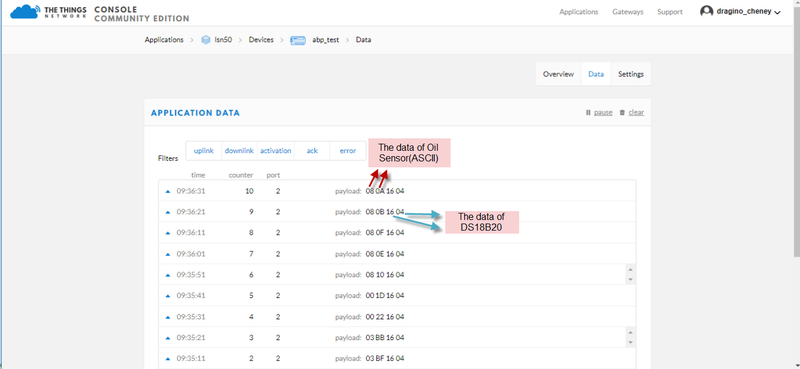
Task: Click the page vertical scrollbar on right edge
Action: [796, 128]
